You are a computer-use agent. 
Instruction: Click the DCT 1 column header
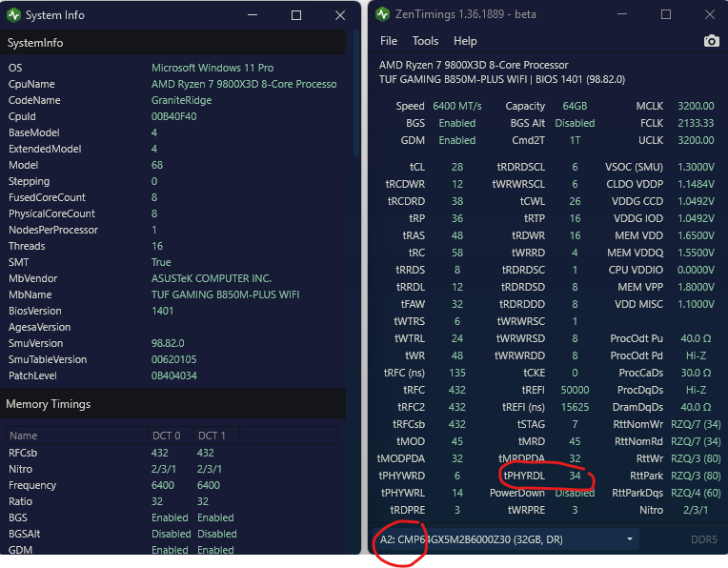216,436
